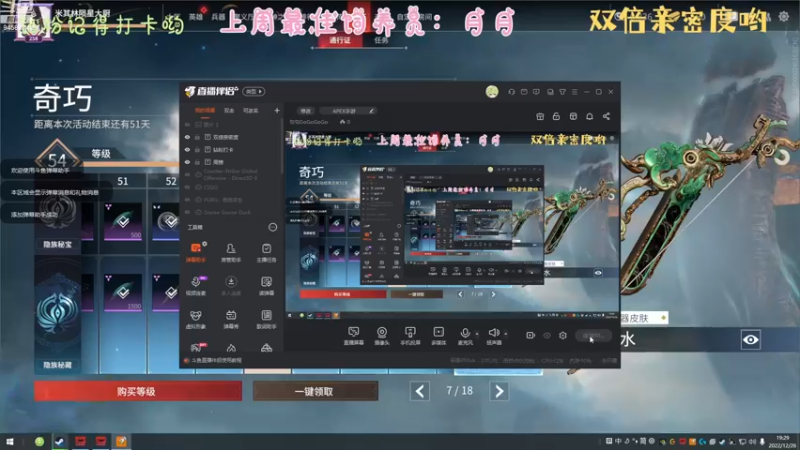Toggle visibility of the CSGO source
Screen dimensions: 800x450
click(x=187, y=187)
